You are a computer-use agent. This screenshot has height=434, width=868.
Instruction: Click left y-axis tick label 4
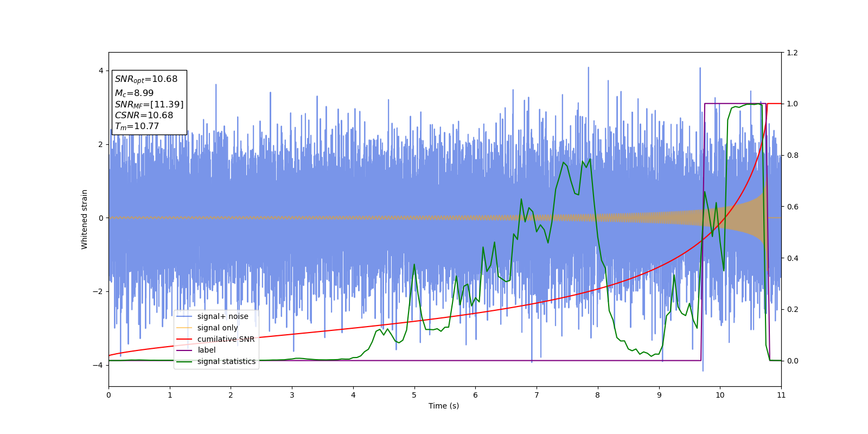[101, 71]
